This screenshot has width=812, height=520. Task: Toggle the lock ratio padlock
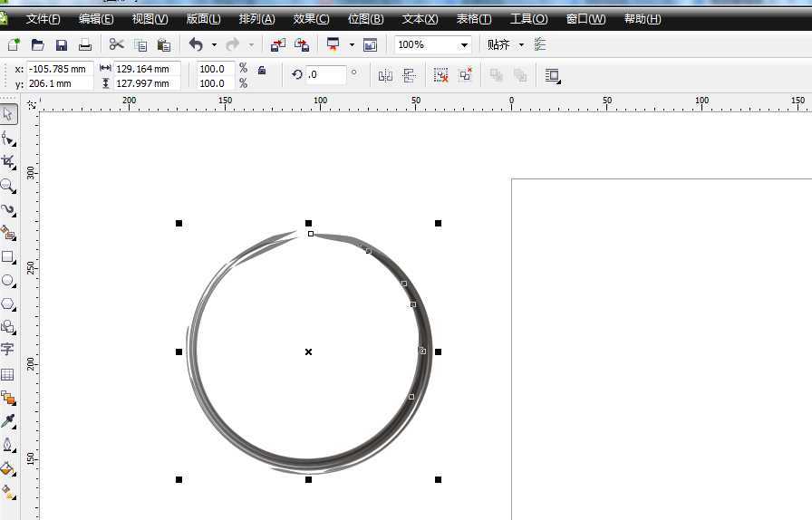tap(262, 70)
